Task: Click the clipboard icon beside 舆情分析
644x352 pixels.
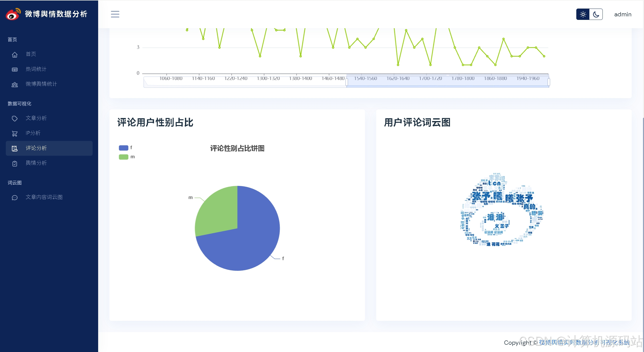Action: click(x=15, y=163)
